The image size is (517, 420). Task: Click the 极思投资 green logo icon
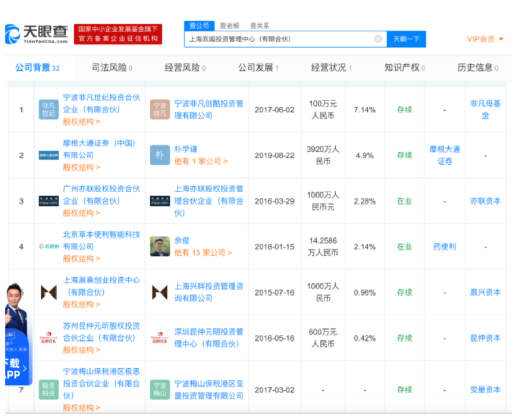[x=49, y=390]
